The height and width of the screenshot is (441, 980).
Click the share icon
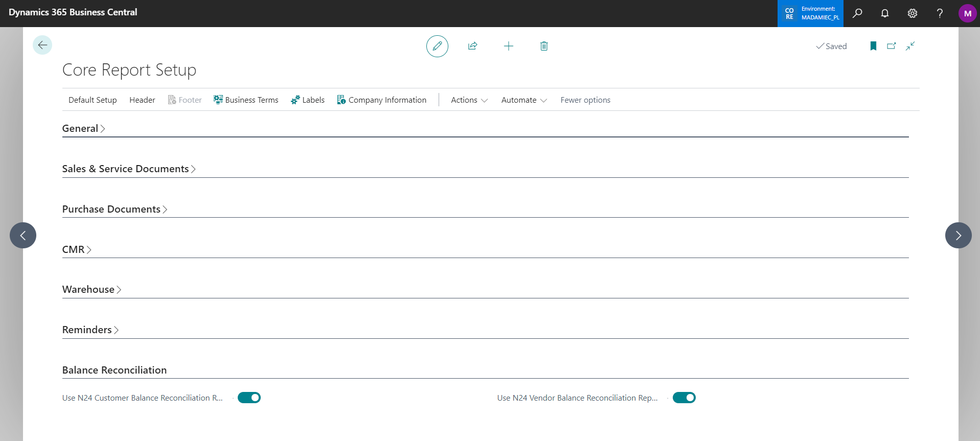point(472,46)
